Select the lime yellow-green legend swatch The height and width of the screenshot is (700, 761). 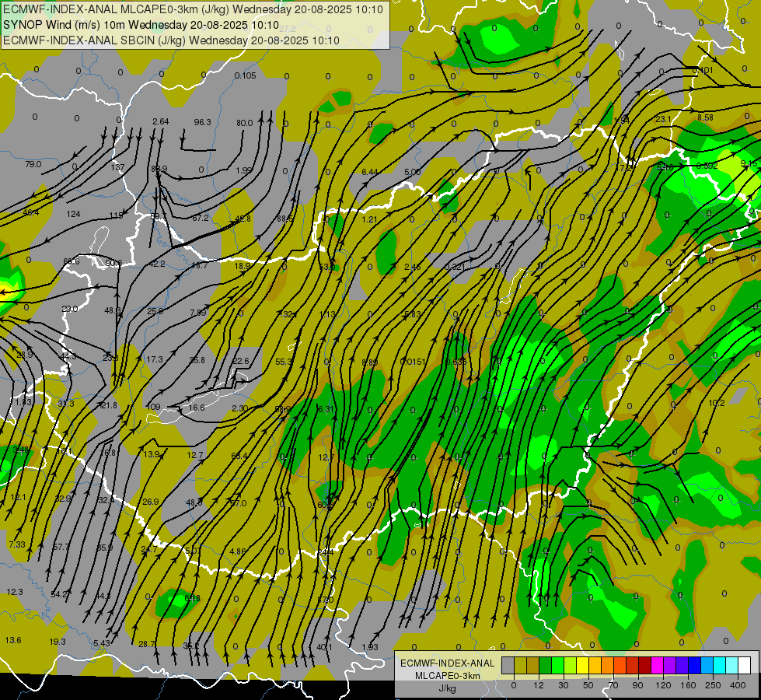[570, 665]
